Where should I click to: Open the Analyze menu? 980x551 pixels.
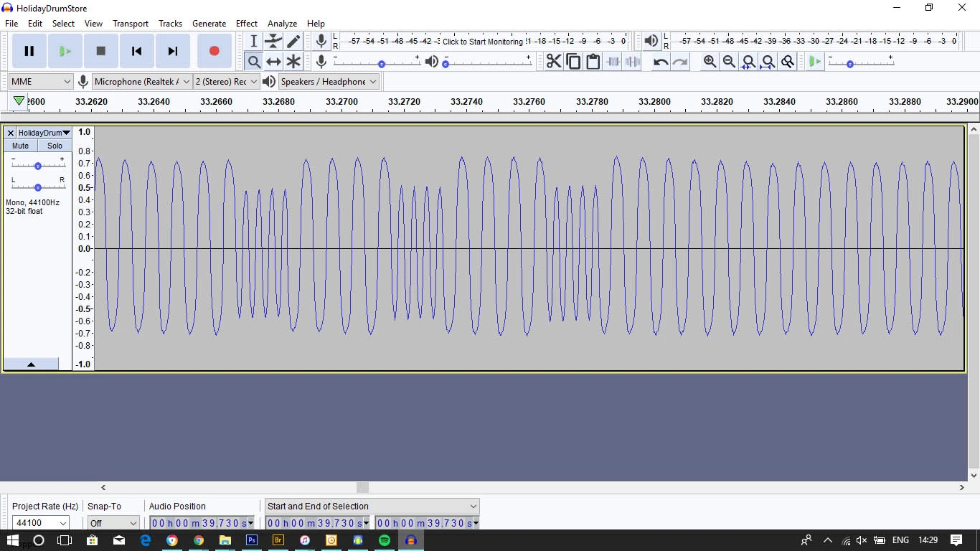click(x=282, y=23)
